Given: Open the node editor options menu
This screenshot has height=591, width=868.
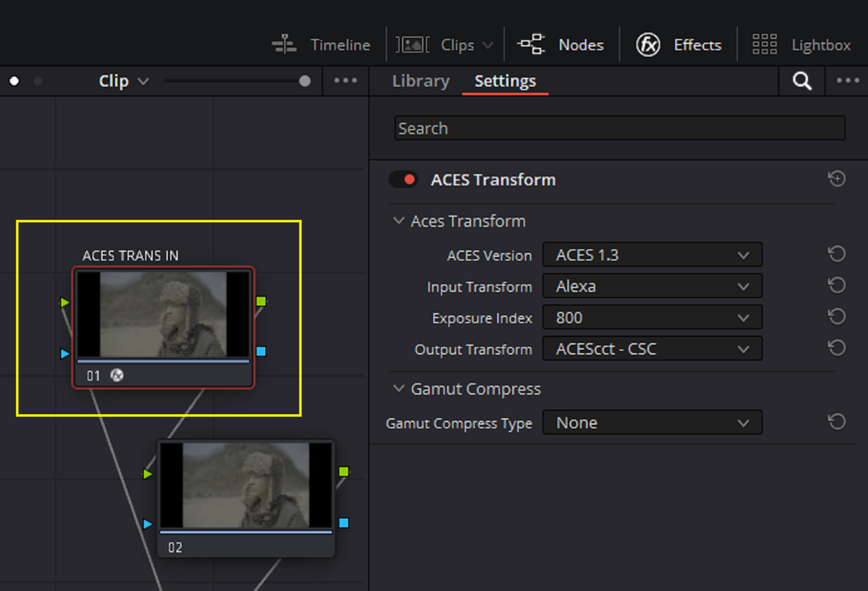Looking at the screenshot, I should tap(345, 81).
